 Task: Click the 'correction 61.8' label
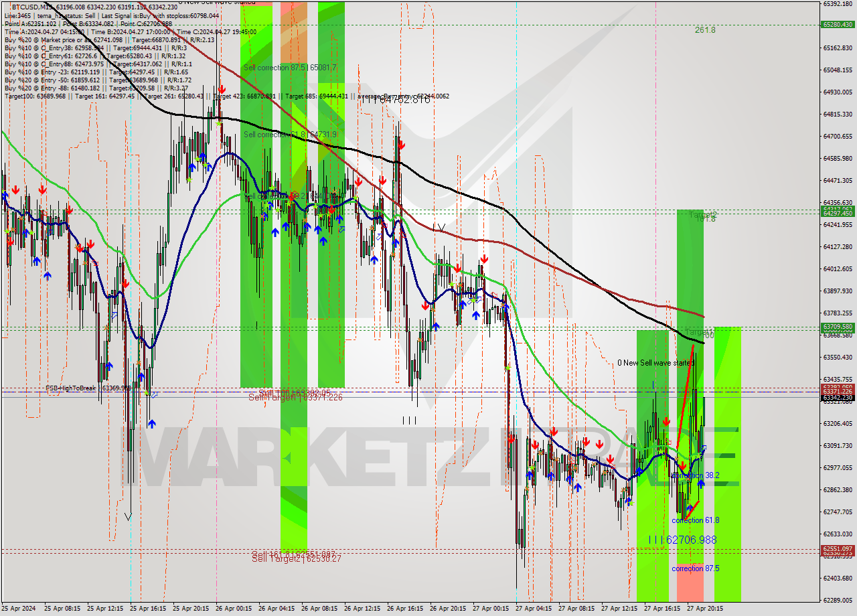(696, 520)
